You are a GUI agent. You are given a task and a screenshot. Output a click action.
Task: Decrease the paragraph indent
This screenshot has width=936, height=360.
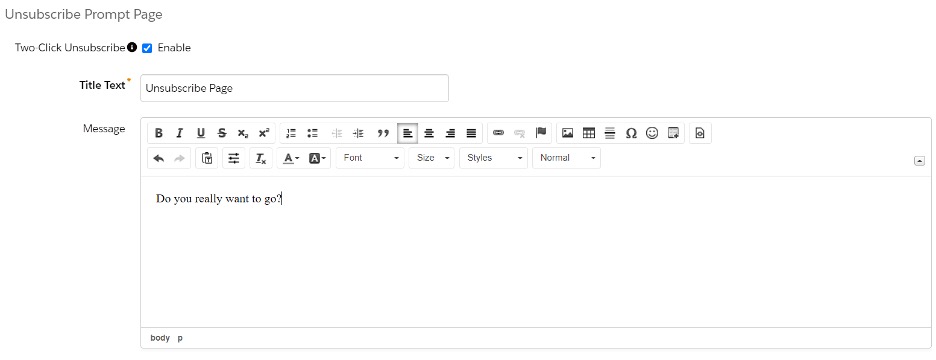[x=337, y=133]
